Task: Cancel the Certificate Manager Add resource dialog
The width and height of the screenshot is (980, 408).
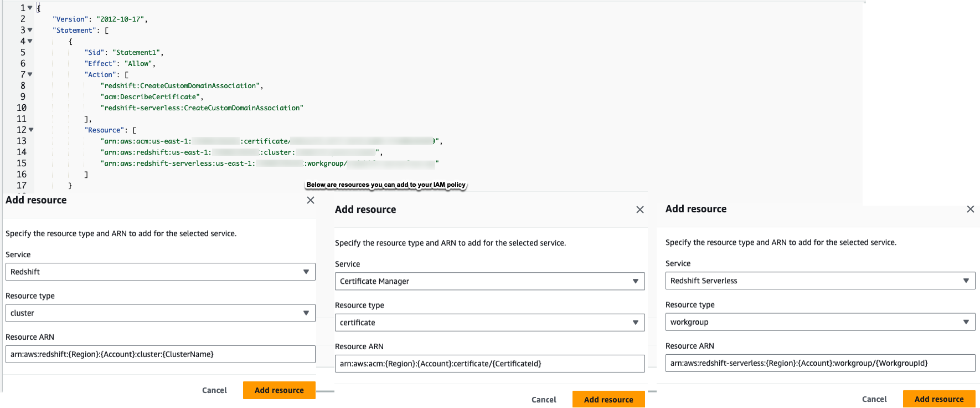Action: [544, 400]
